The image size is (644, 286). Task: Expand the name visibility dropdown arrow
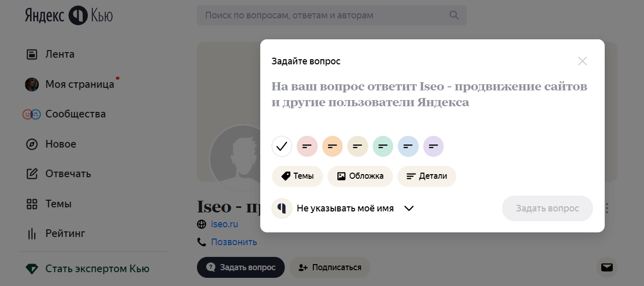pyautogui.click(x=409, y=208)
